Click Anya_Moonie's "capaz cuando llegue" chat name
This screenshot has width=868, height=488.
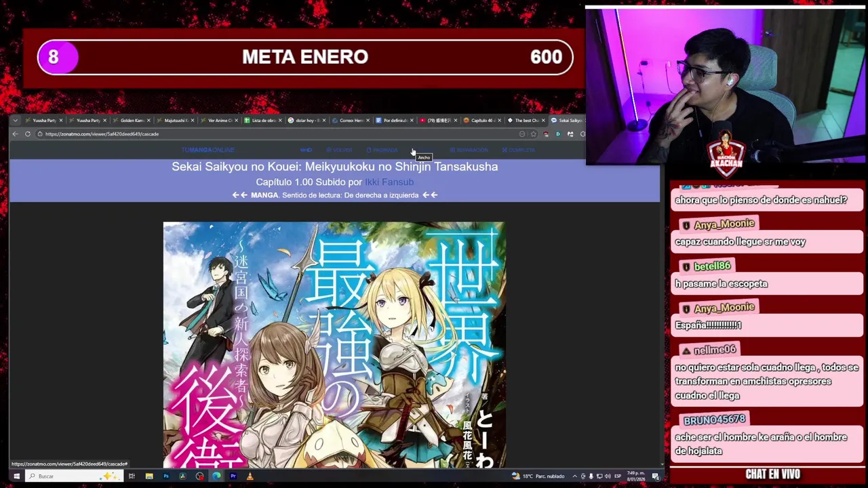click(724, 224)
